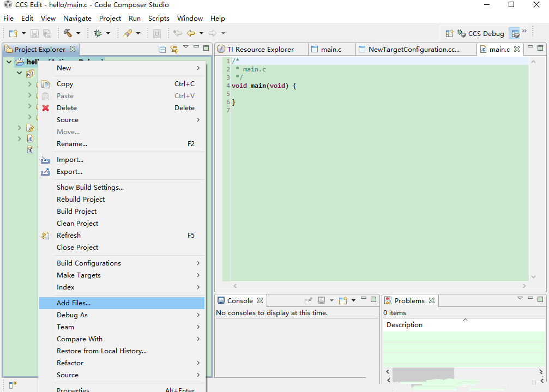Screen dimensions: 549x392
Task: Collapse the Includes tree node
Action: (20, 73)
